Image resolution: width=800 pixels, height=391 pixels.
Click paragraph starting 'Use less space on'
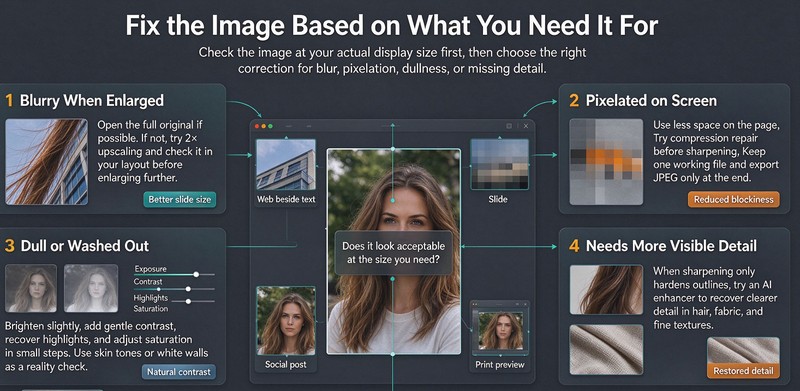pos(716,152)
